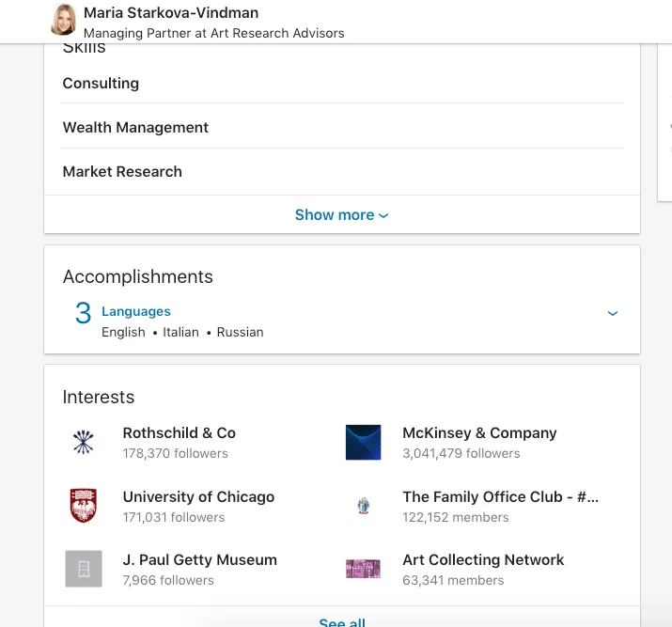Click See all interests
This screenshot has width=672, height=627.
(x=342, y=621)
